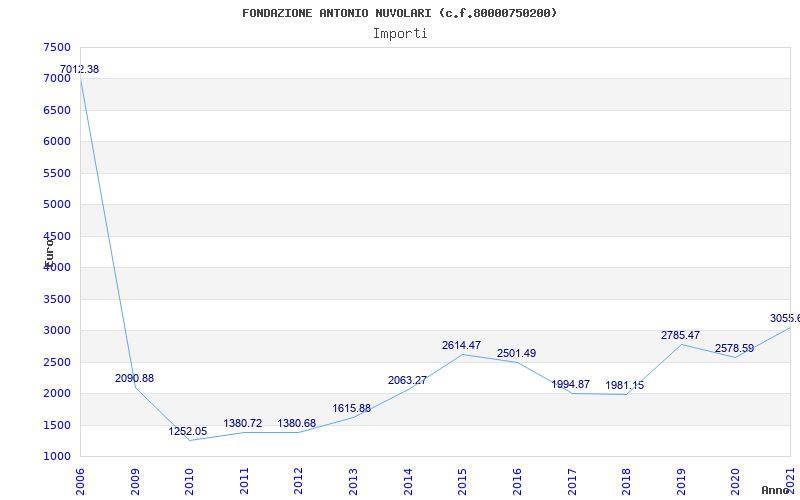The width and height of the screenshot is (800, 500).
Task: Select data label 2614.47
Action: (461, 346)
